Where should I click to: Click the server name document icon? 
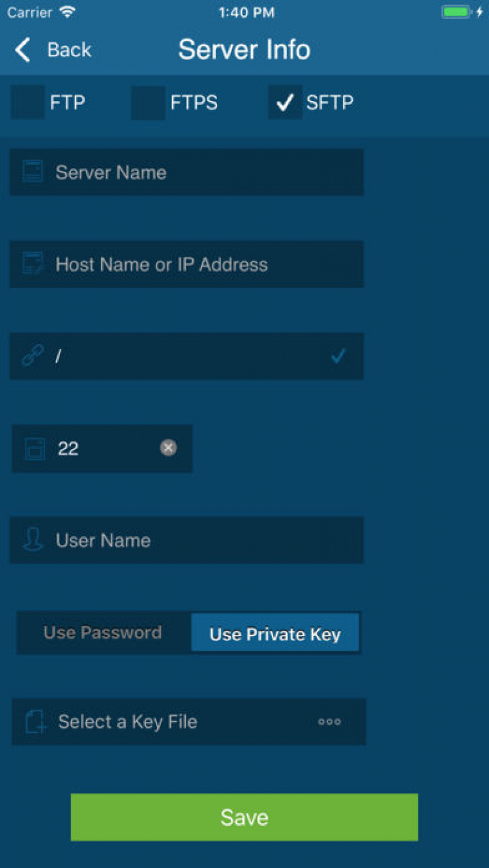pos(32,172)
